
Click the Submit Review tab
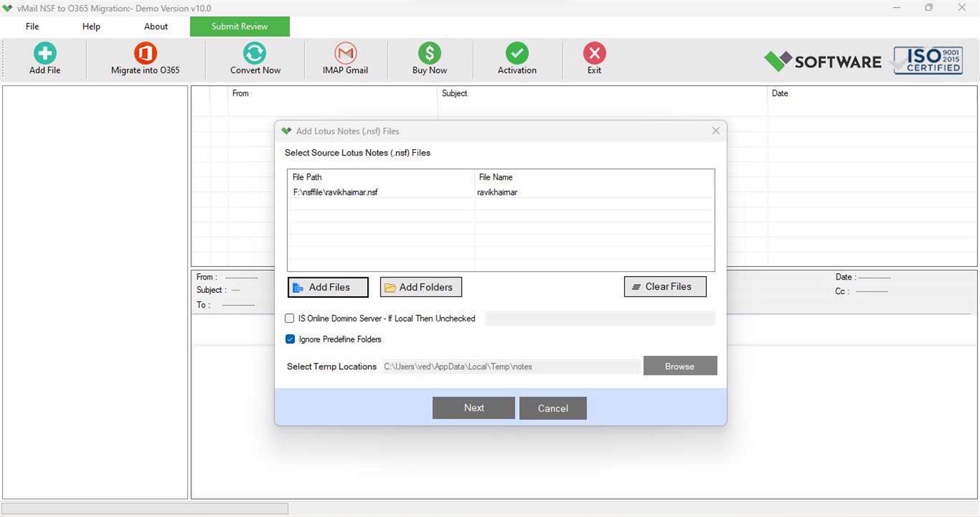tap(240, 26)
